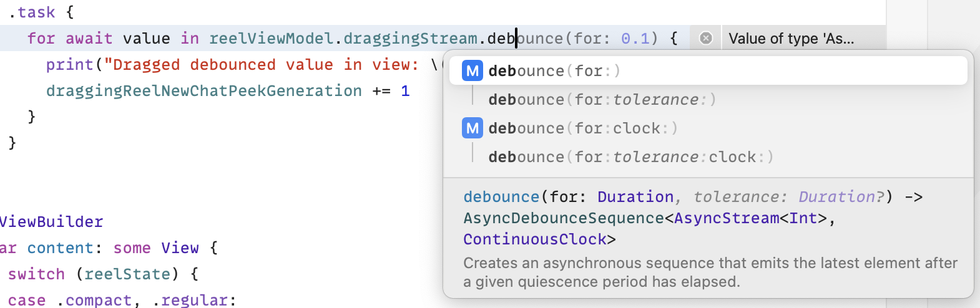Click the 0.1 numeric literal argument

635,39
